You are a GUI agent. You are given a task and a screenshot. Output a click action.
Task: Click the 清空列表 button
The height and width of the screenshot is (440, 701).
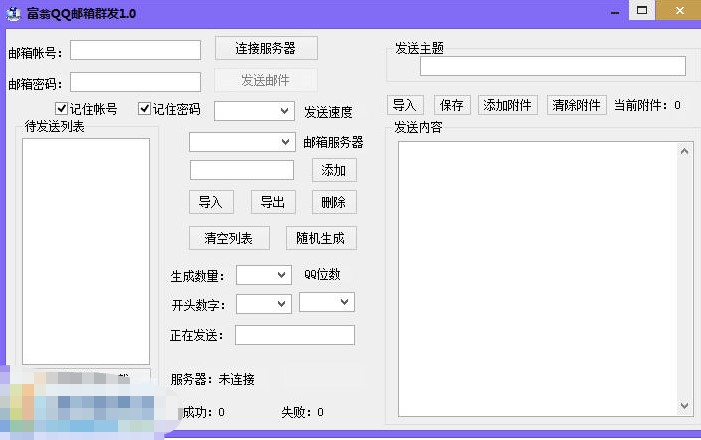point(229,238)
